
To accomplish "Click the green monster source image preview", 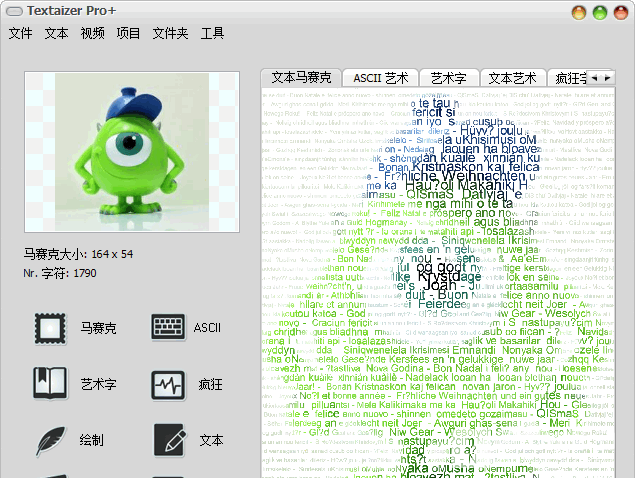I will click(132, 152).
